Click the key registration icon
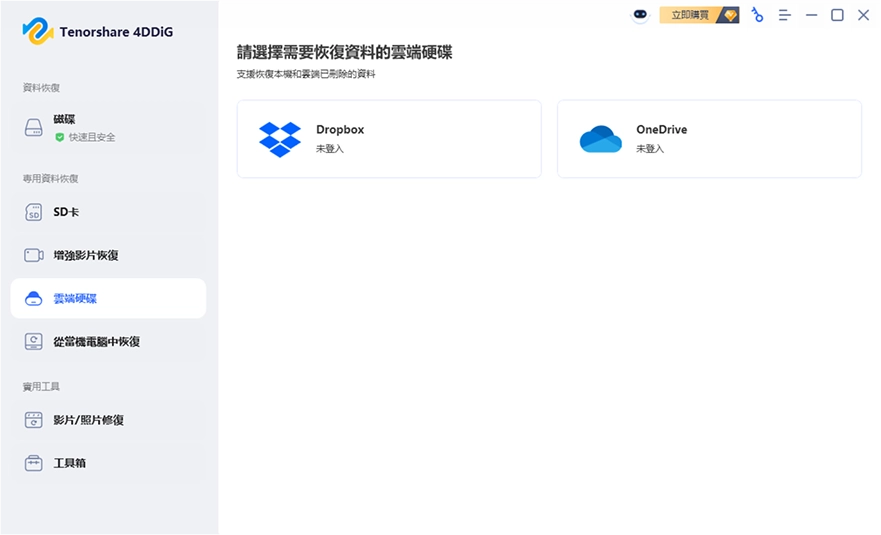Image resolution: width=881 pixels, height=535 pixels. tap(757, 15)
